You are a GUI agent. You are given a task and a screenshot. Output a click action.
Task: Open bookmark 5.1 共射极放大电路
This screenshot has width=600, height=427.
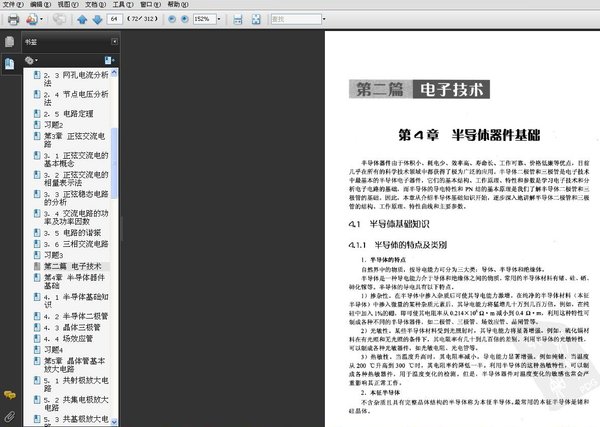click(76, 384)
